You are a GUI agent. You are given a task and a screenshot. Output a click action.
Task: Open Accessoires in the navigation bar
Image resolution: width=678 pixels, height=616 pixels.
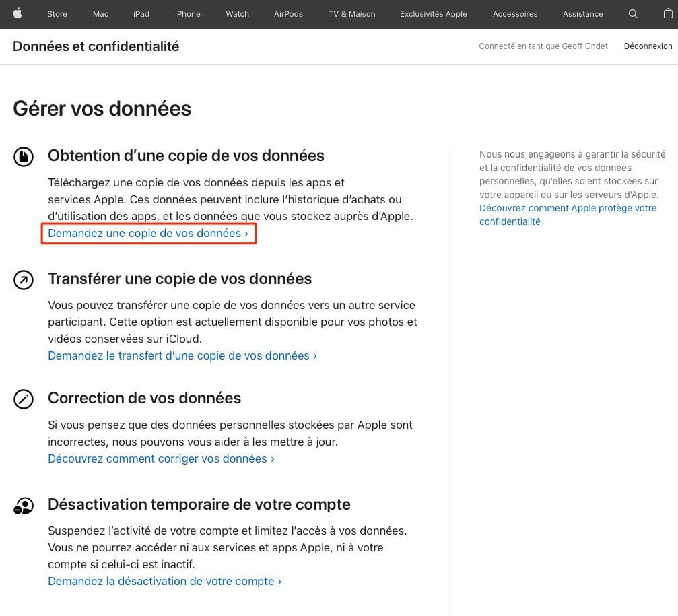[x=515, y=14]
